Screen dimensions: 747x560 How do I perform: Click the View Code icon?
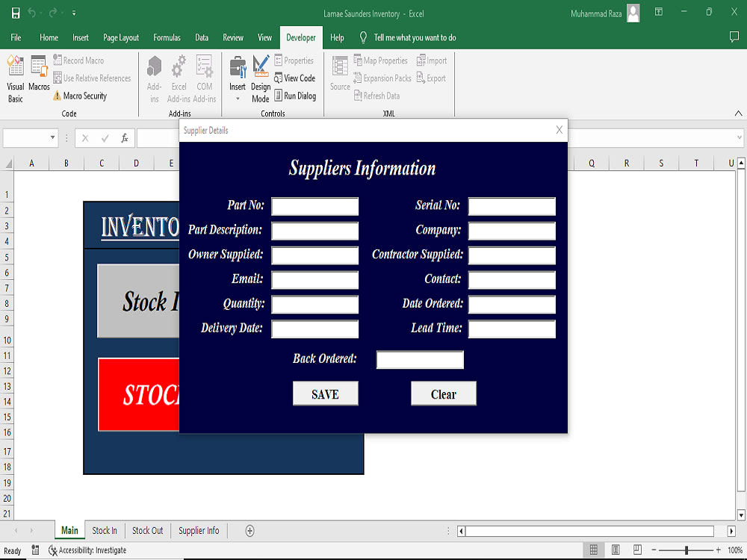(294, 78)
